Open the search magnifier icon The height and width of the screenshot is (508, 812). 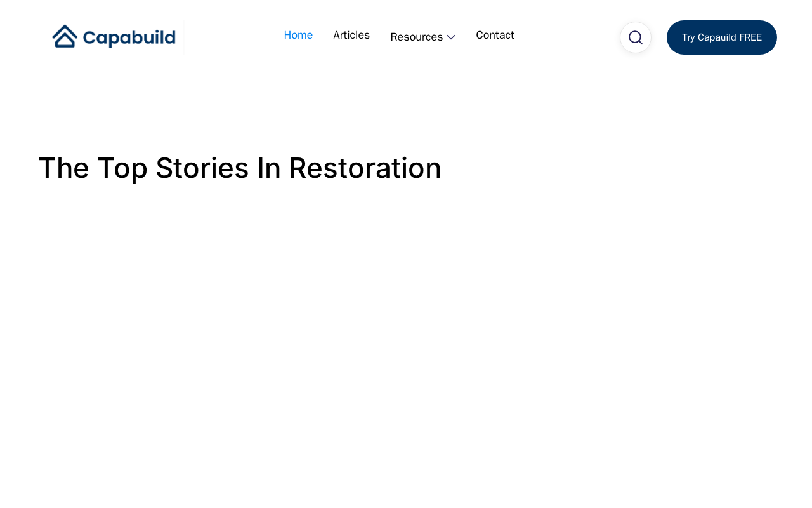(x=636, y=37)
